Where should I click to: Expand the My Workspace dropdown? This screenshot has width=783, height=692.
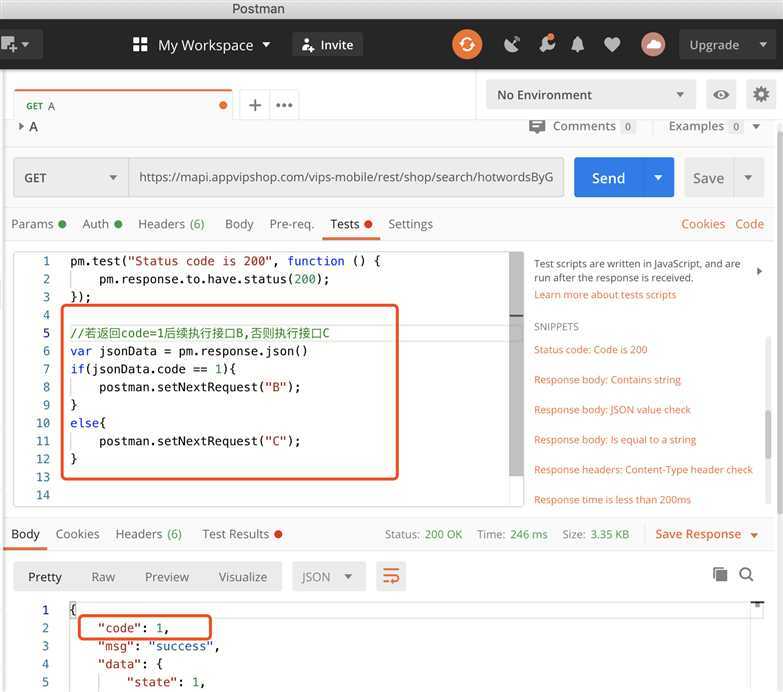266,44
